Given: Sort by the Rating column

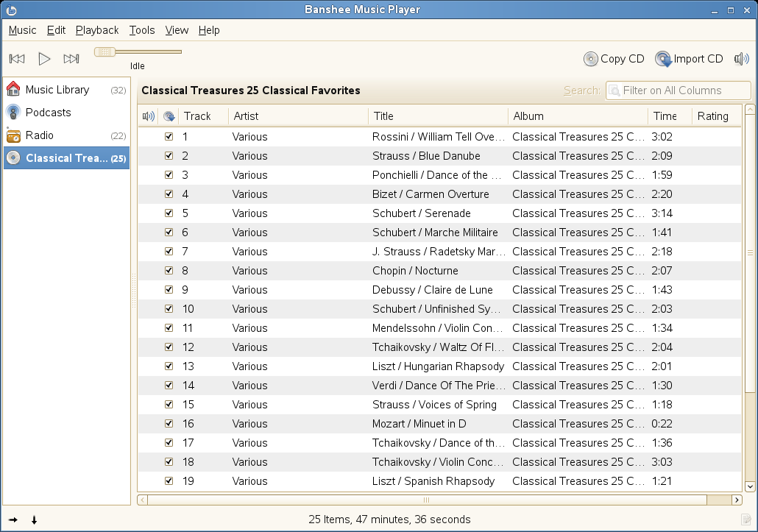Looking at the screenshot, I should click(716, 116).
